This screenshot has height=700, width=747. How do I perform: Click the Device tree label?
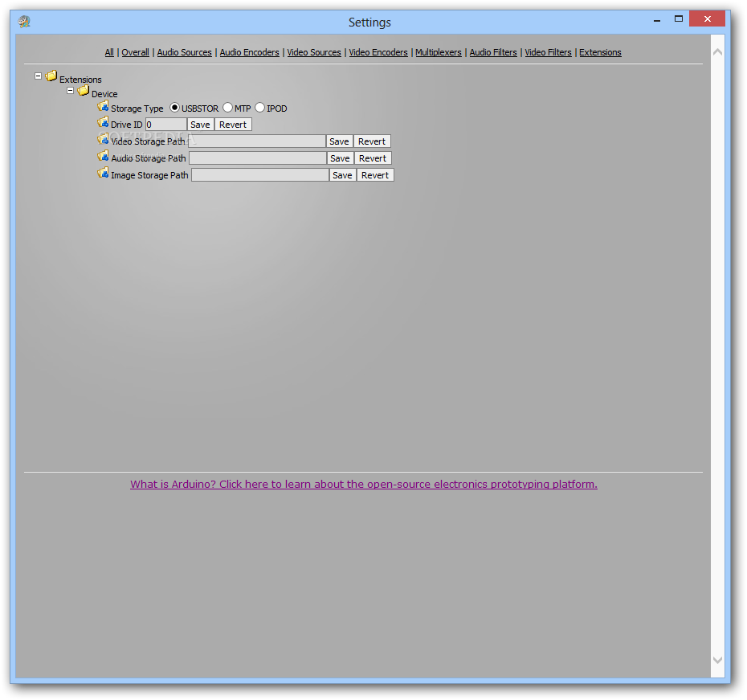(x=104, y=94)
